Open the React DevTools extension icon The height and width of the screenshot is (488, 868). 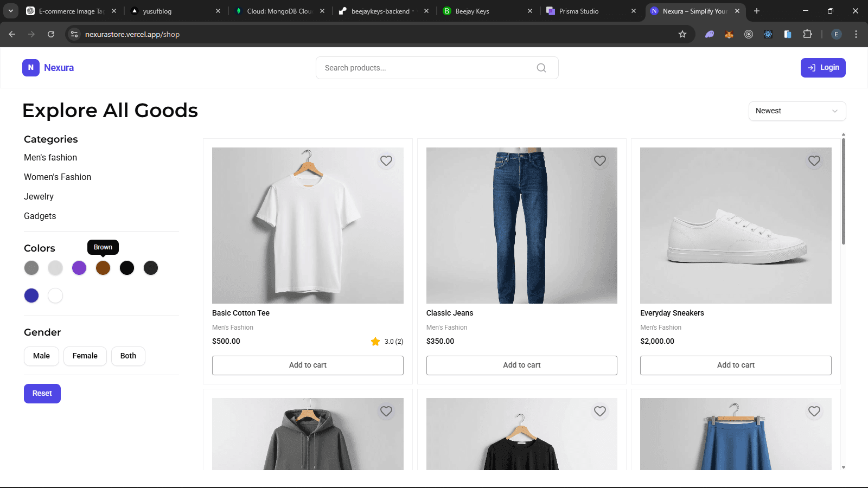click(x=768, y=34)
